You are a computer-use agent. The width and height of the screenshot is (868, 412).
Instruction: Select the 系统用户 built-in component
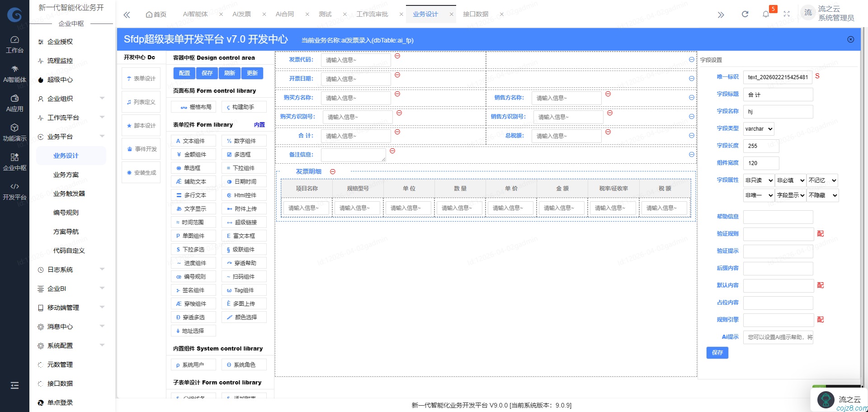click(x=193, y=364)
